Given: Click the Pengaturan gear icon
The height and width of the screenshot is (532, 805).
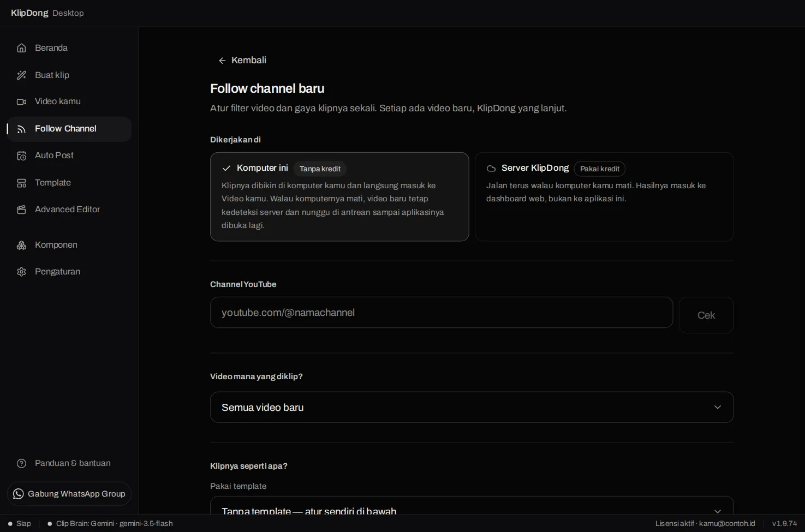Looking at the screenshot, I should pyautogui.click(x=21, y=272).
